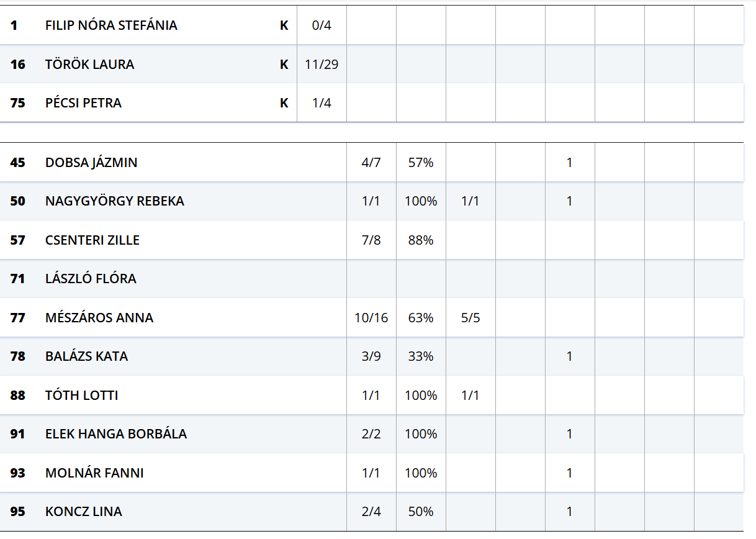Click MOLNÁR FANNI in the list
The height and width of the screenshot is (539, 756).
coord(94,473)
